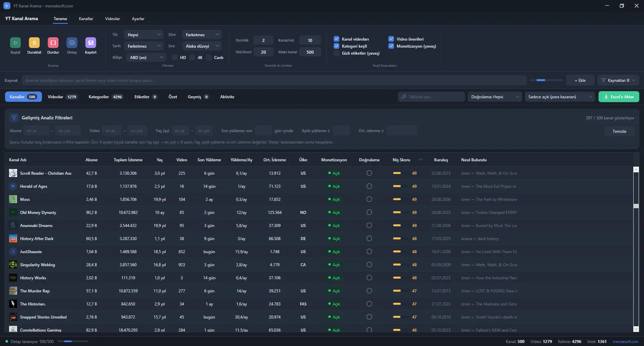This screenshot has height=346, width=644.
Task: Click the blue Detay icon
Action: [x=72, y=43]
